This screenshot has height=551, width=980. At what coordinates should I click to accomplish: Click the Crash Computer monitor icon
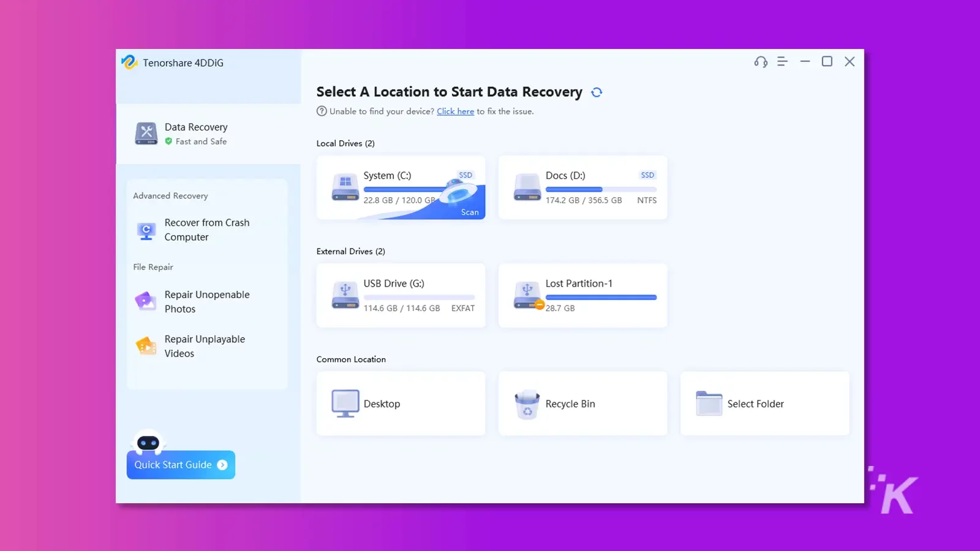146,231
